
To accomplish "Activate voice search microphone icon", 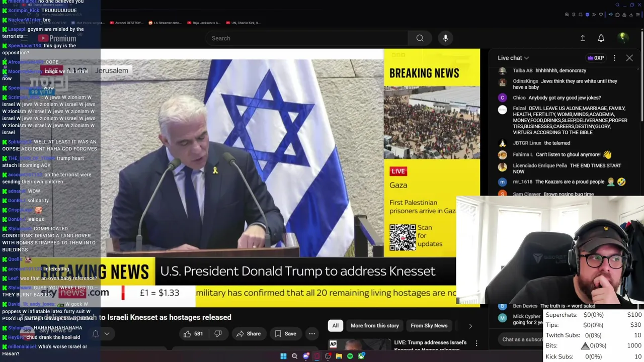I will pos(445,38).
